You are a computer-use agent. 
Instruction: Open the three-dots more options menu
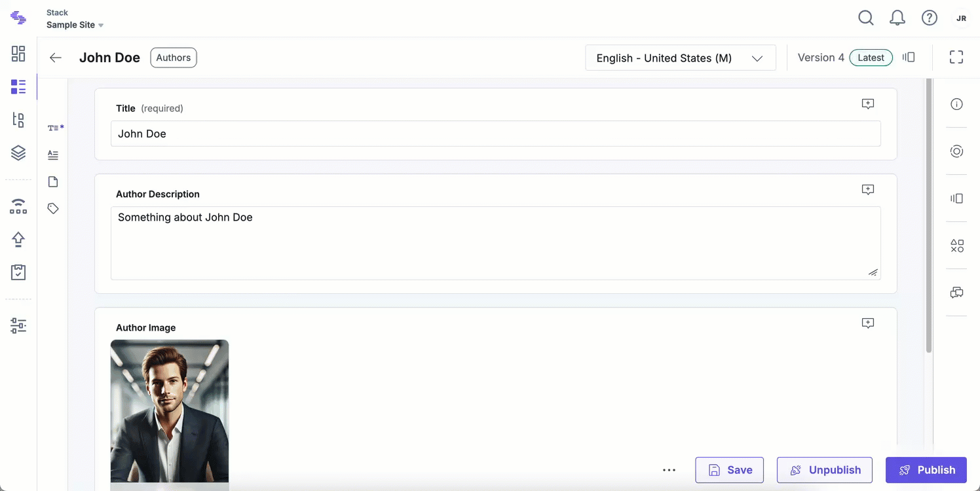[669, 470]
